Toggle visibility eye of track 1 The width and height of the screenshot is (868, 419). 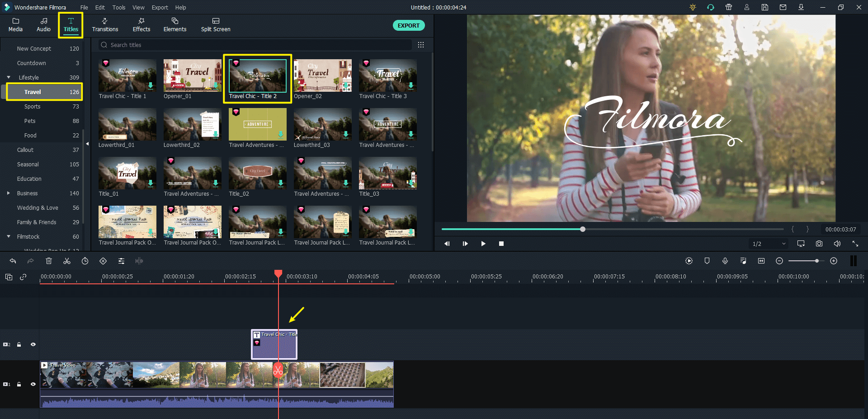point(33,384)
